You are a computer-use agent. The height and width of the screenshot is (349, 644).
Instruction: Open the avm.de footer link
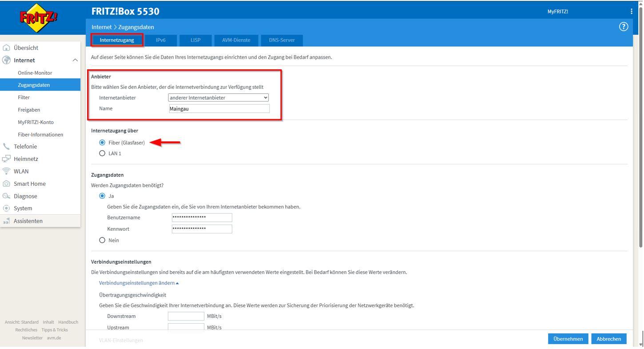(54, 338)
